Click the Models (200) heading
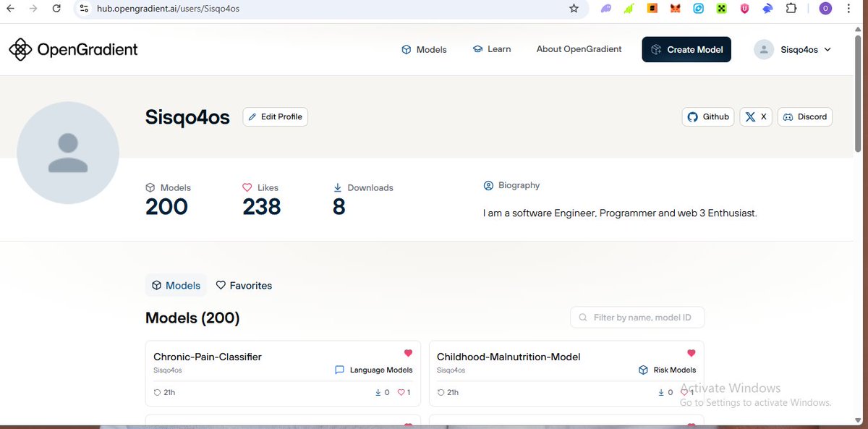The image size is (868, 429). pyautogui.click(x=192, y=318)
